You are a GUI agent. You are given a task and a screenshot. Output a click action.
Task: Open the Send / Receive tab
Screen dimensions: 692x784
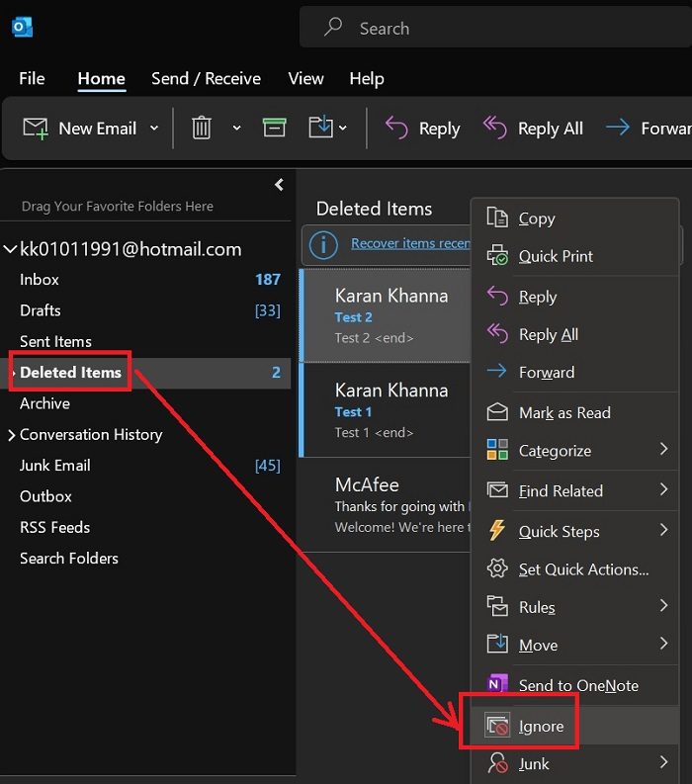click(x=206, y=79)
